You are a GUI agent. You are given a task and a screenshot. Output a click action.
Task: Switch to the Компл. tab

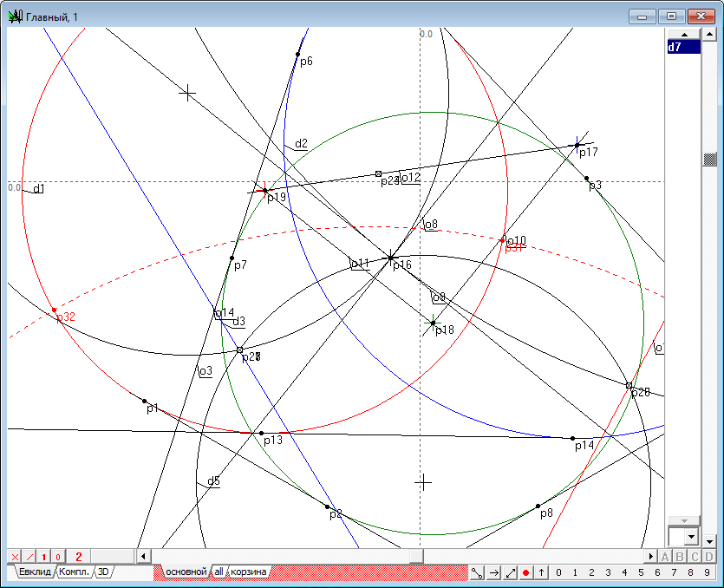click(x=74, y=572)
